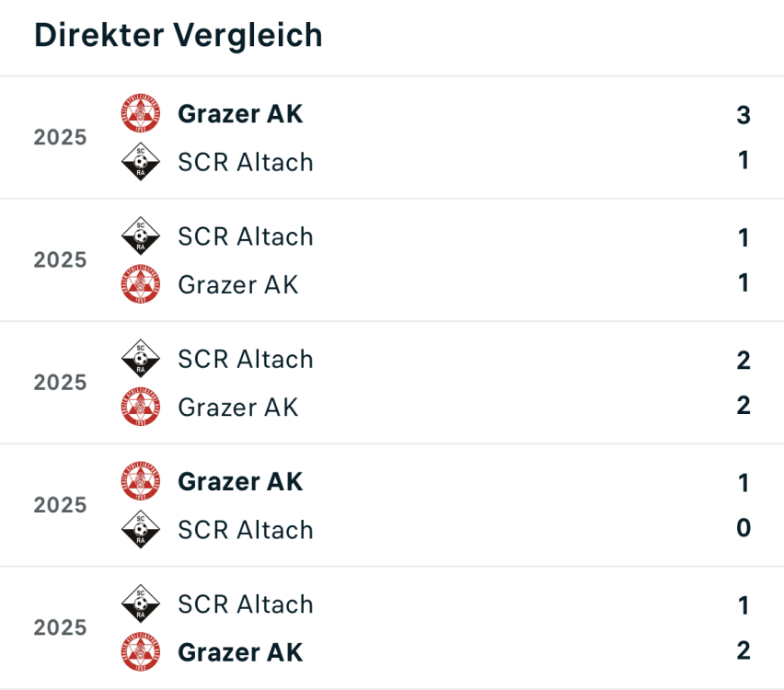Click Grazer AK logo in the 1–2 match
784x690 pixels.
pyautogui.click(x=141, y=652)
